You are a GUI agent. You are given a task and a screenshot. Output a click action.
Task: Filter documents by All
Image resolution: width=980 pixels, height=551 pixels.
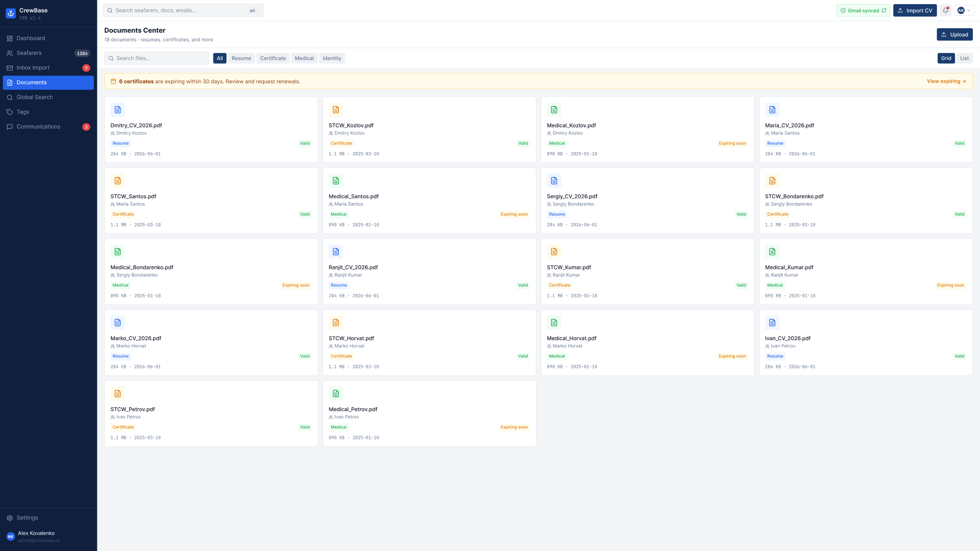click(x=219, y=58)
